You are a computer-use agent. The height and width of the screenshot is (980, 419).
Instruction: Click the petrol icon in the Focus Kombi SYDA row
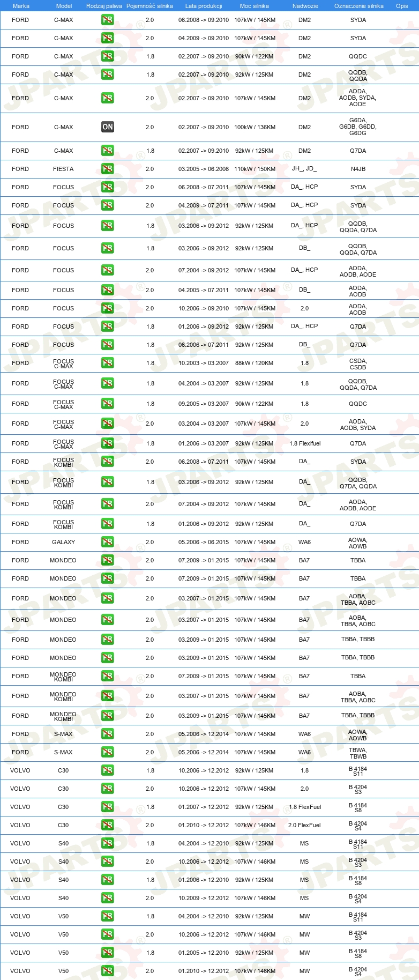click(x=108, y=462)
